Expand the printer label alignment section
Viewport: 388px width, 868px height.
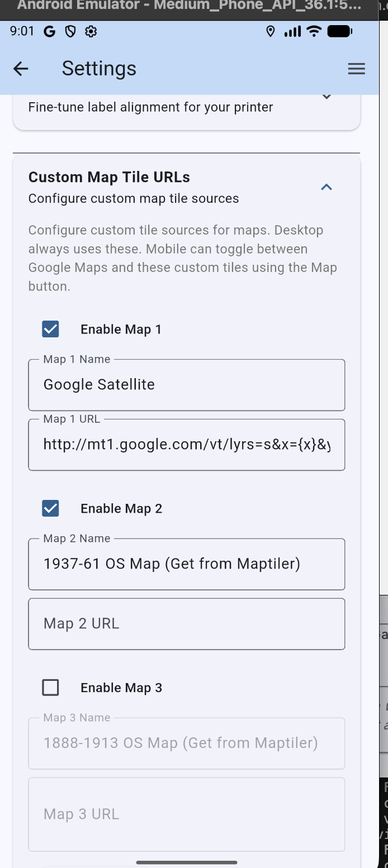326,96
